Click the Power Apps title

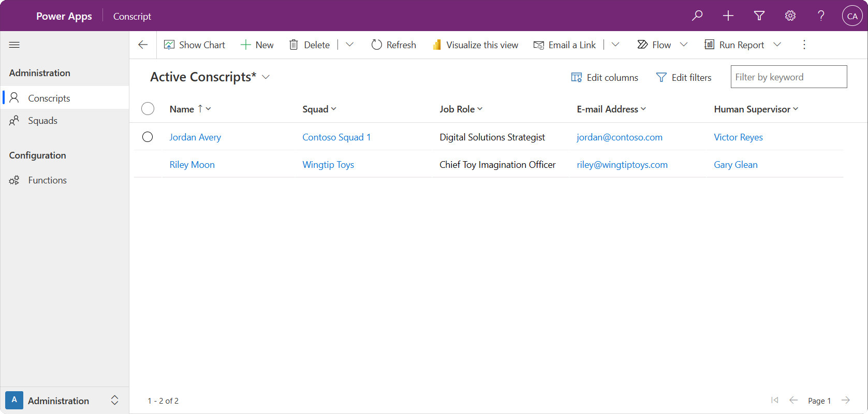[x=64, y=16]
